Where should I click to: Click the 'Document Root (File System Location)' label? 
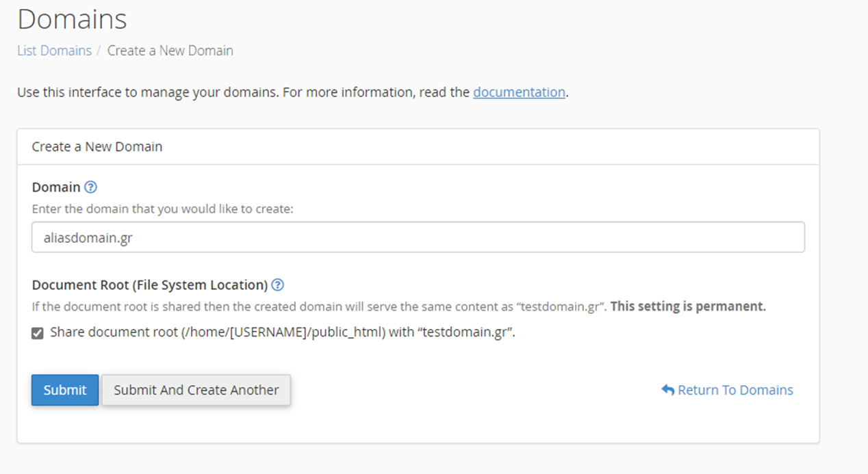(x=149, y=285)
